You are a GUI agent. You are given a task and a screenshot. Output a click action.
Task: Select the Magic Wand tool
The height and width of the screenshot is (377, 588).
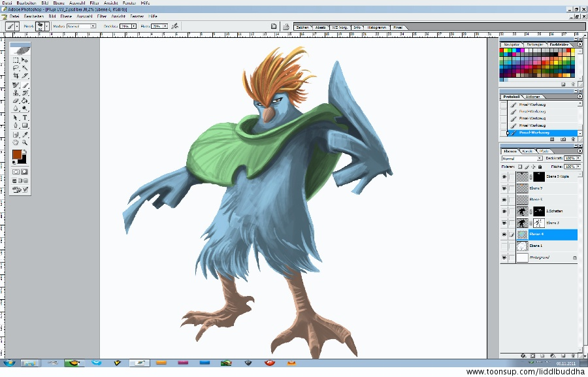tap(25, 68)
